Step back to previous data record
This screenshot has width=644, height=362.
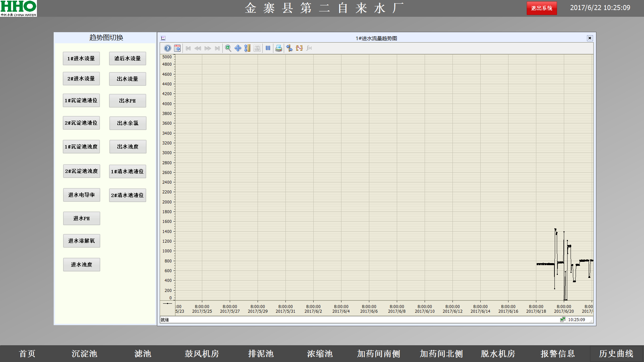click(198, 48)
